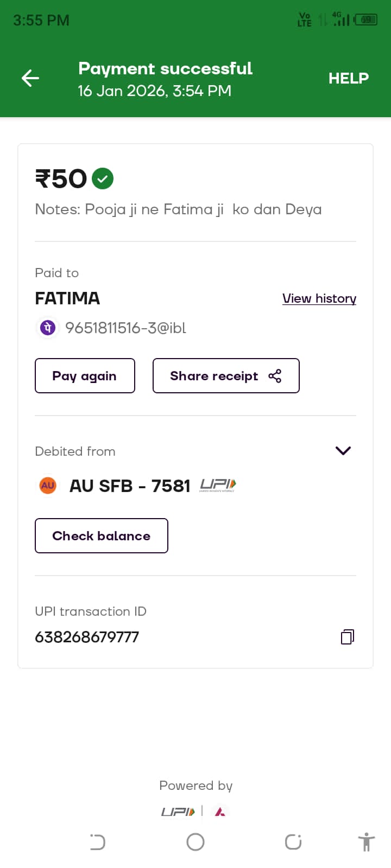Tap the share icon in Share receipt

(275, 376)
